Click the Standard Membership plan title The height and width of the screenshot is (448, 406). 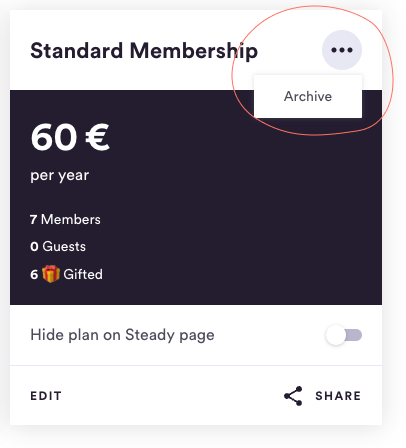pos(144,51)
